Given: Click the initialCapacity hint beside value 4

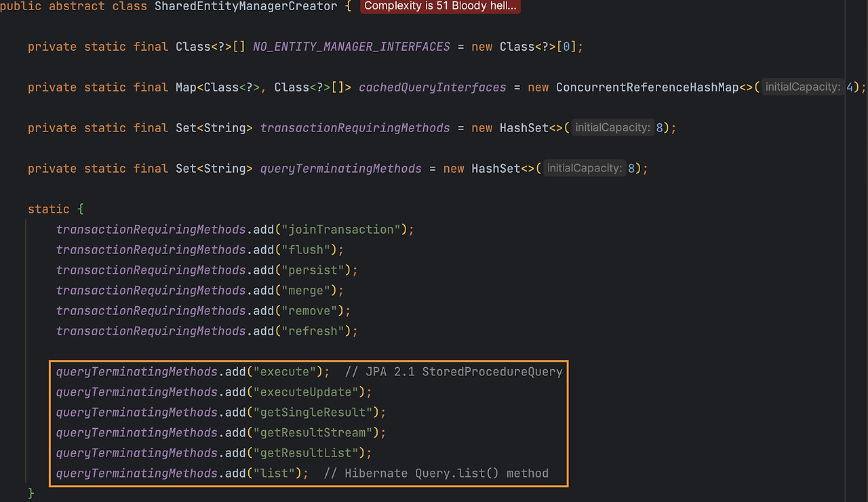Looking at the screenshot, I should pyautogui.click(x=803, y=87).
